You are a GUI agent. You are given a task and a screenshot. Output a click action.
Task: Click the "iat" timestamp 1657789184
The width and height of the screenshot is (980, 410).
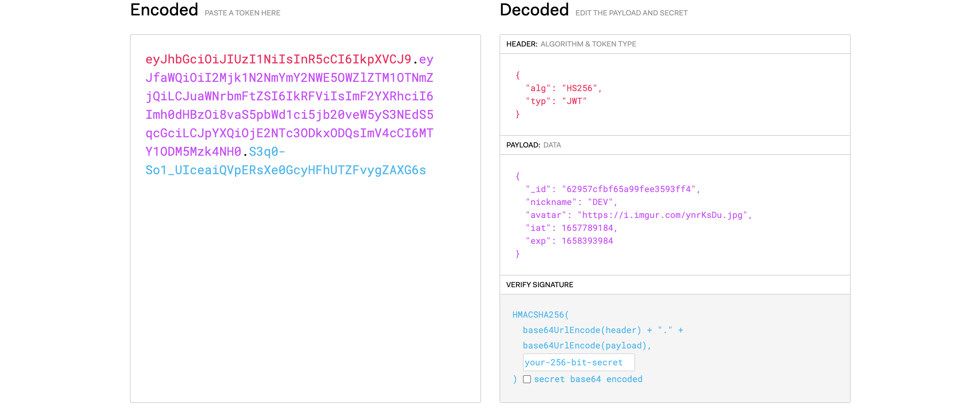[x=587, y=228]
